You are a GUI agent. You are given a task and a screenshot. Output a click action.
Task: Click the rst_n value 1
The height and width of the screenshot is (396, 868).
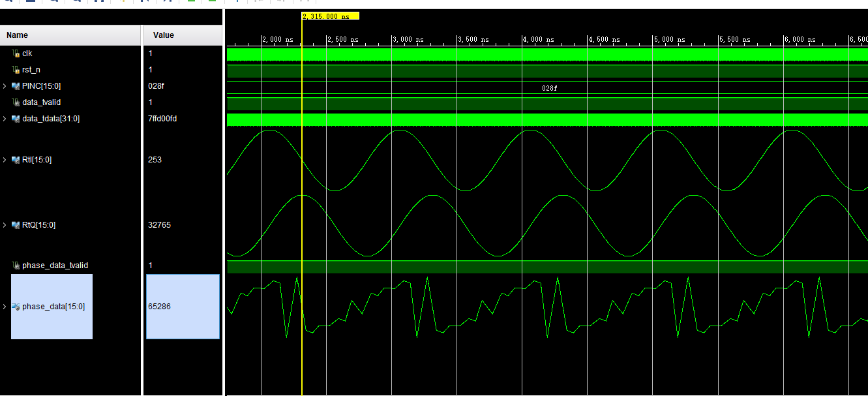(151, 70)
